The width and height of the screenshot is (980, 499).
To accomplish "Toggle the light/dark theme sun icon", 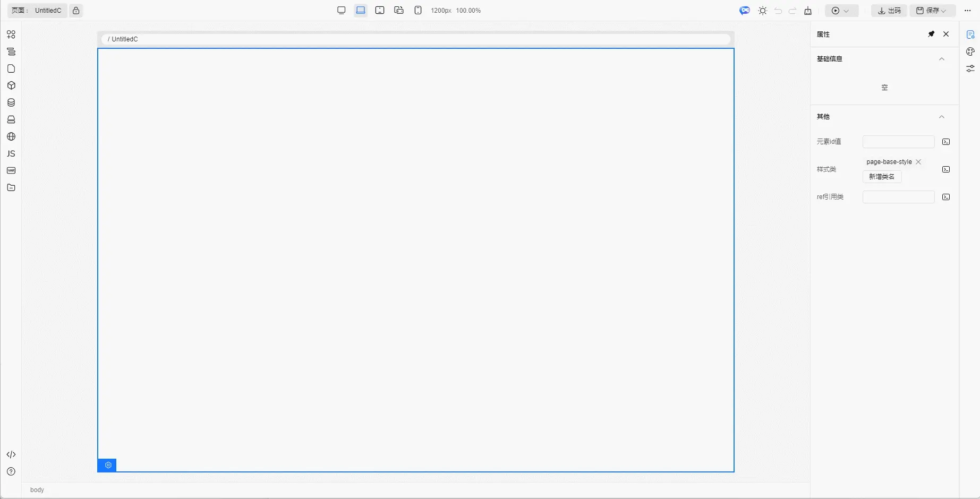I will (x=763, y=11).
